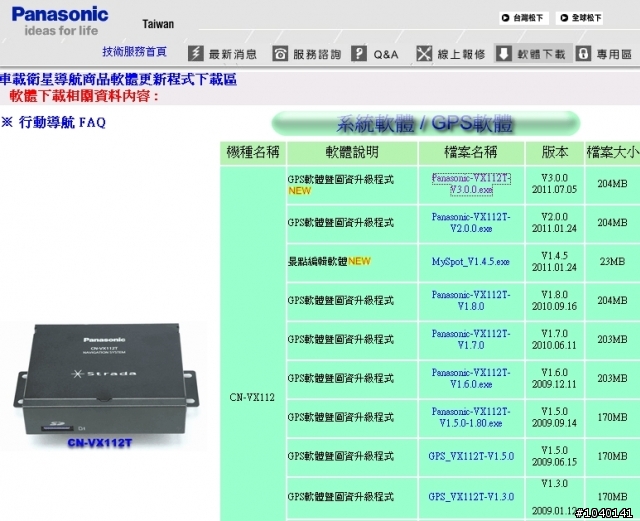The image size is (640, 521).
Task: Click the 檔案大小 column header
Action: pos(612,152)
